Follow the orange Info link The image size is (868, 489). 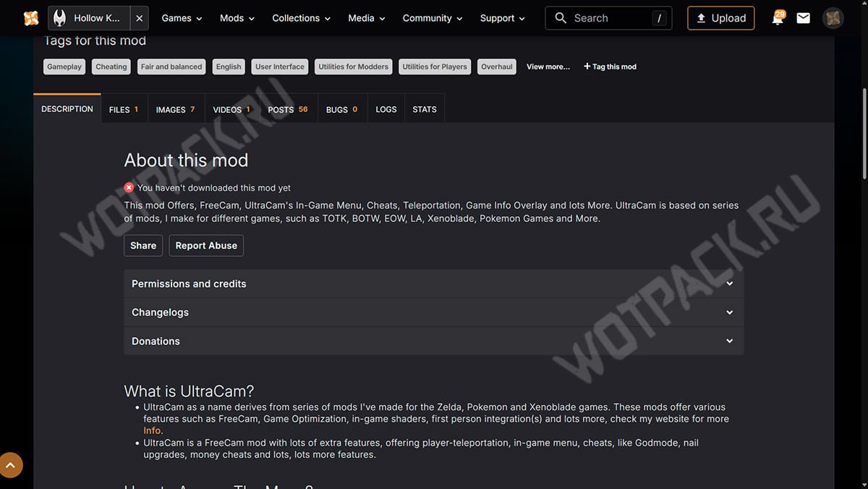pos(153,430)
